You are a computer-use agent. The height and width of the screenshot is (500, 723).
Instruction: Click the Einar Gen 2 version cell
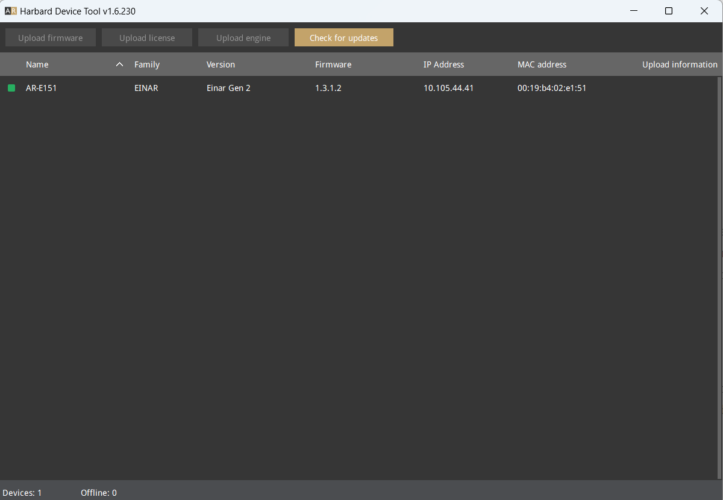point(228,88)
